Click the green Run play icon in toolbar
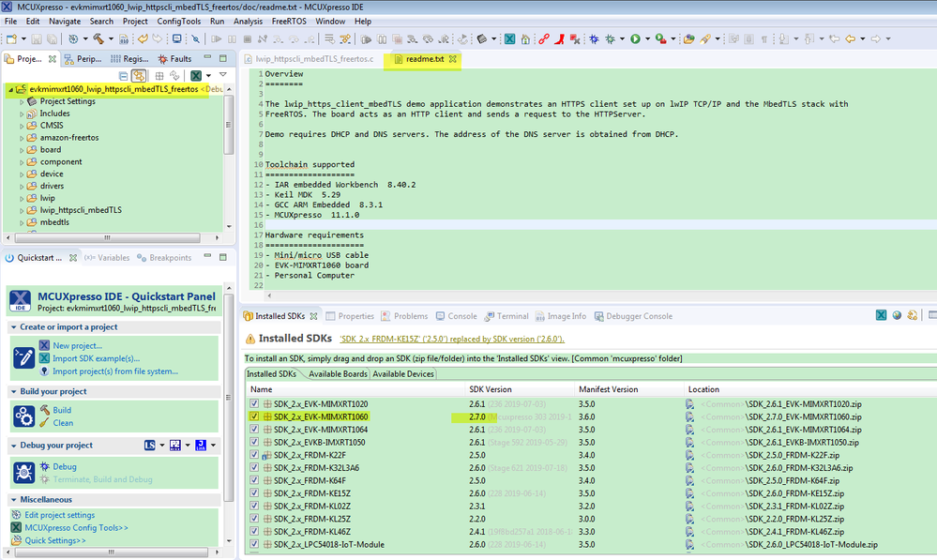The image size is (937, 560). [635, 39]
